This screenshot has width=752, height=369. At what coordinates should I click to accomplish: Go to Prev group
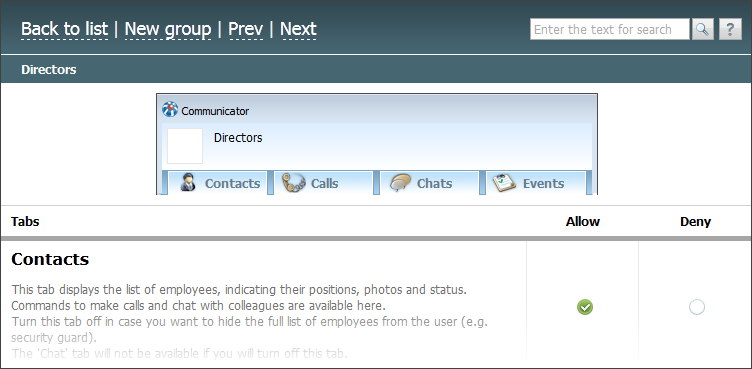[246, 29]
